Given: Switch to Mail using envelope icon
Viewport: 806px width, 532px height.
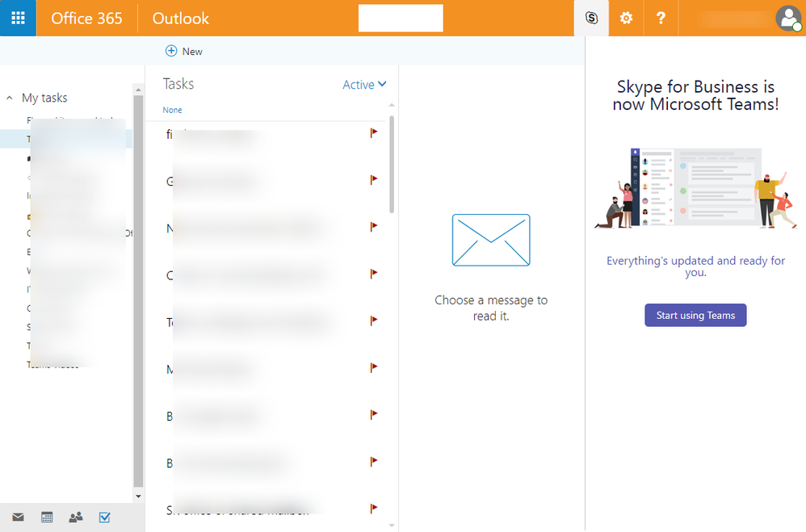Looking at the screenshot, I should tap(18, 517).
